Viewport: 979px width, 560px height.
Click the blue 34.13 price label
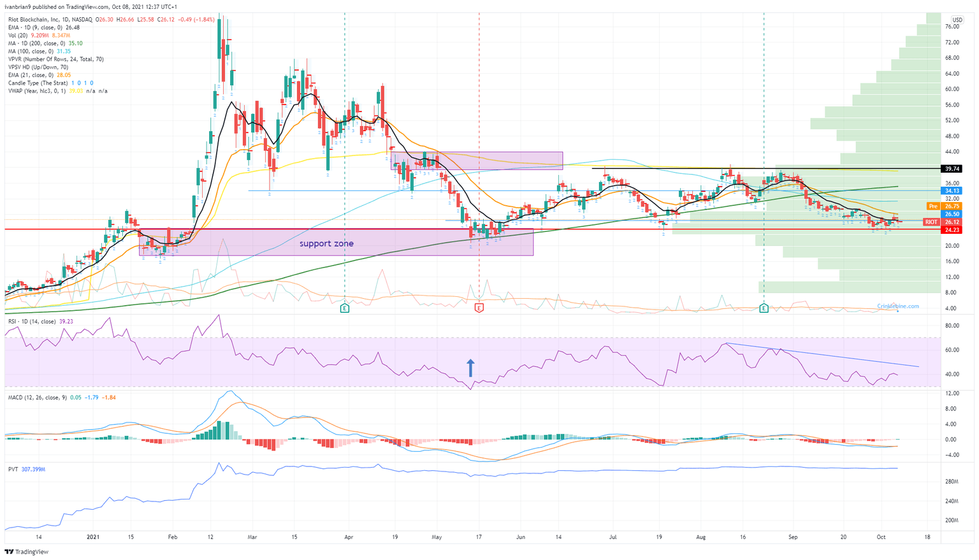(x=952, y=190)
